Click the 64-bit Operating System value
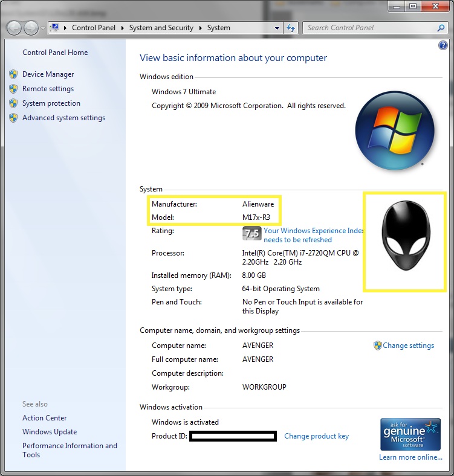The width and height of the screenshot is (454, 476). 281,289
